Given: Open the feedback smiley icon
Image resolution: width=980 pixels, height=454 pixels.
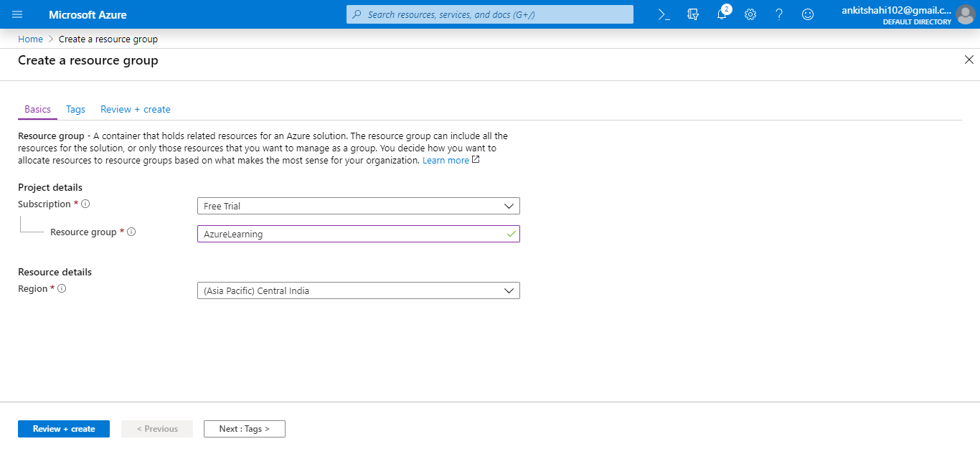Looking at the screenshot, I should pos(808,14).
